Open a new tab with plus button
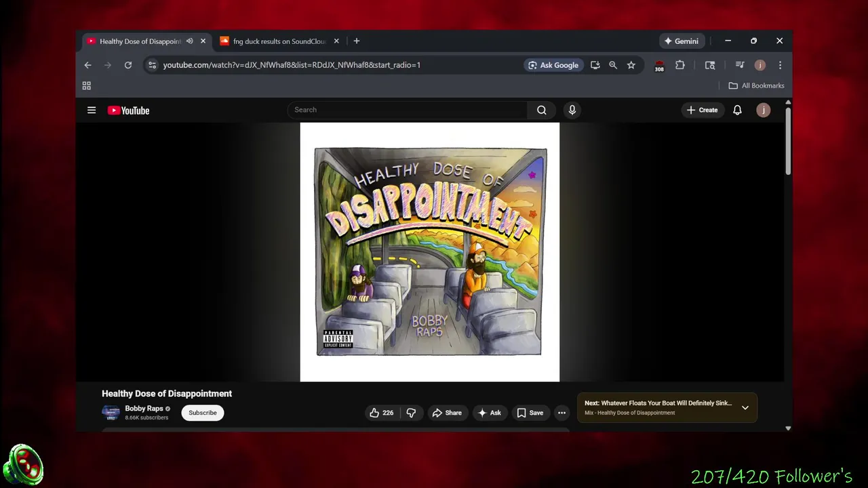Screen dimensions: 868x488 point(356,41)
